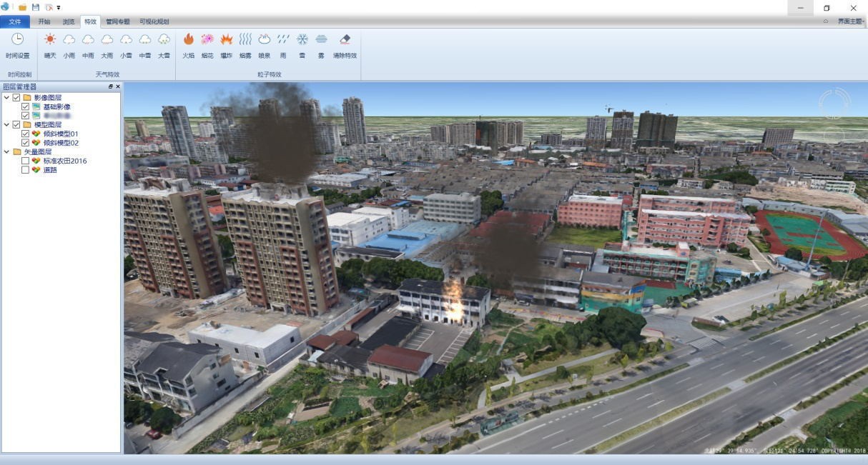The height and width of the screenshot is (465, 868).
Task: Collapse the 影像图层 tree group
Action: tap(6, 97)
